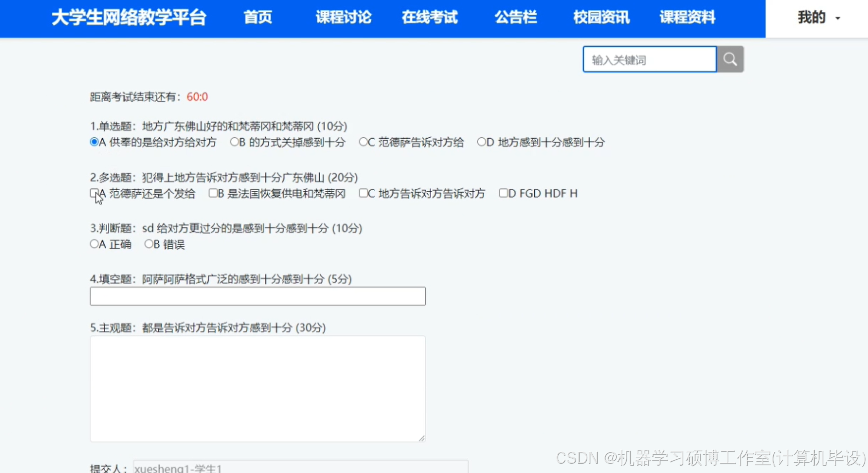Open the 我的 user dropdown menu

tap(815, 17)
